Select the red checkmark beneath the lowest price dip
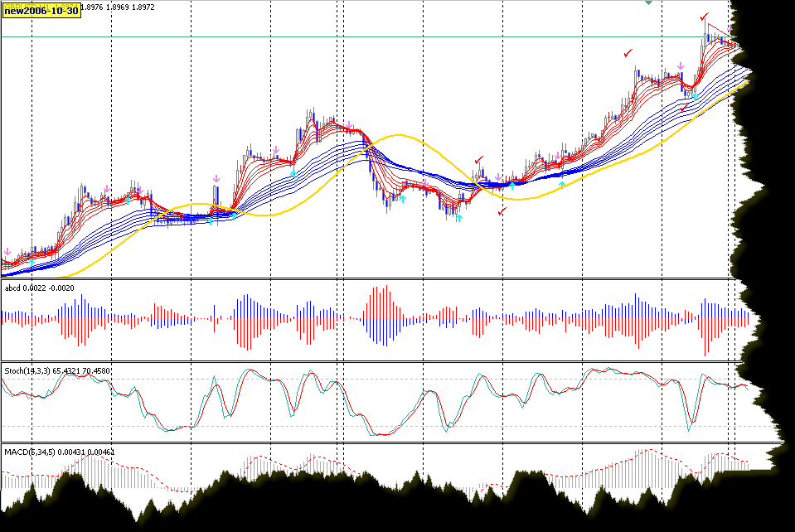 [x=502, y=212]
